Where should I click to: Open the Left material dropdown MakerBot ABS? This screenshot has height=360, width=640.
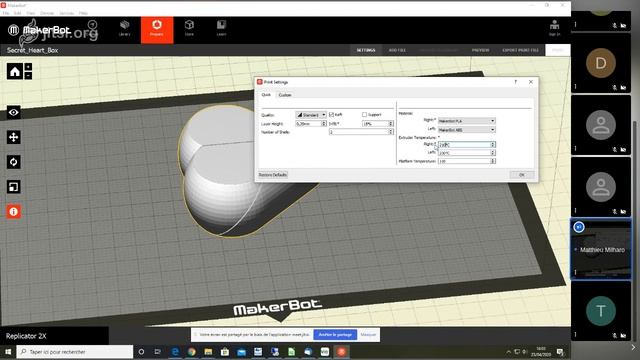(x=467, y=130)
